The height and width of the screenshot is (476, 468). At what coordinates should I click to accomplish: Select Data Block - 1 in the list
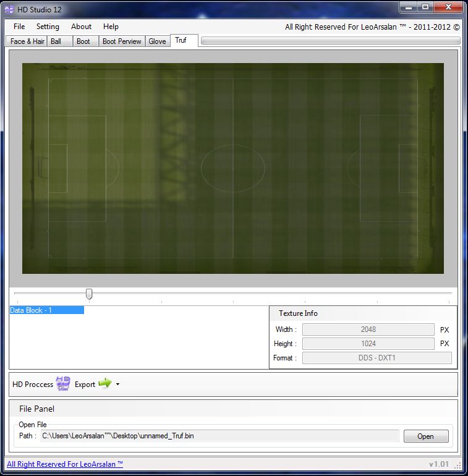pyautogui.click(x=46, y=310)
